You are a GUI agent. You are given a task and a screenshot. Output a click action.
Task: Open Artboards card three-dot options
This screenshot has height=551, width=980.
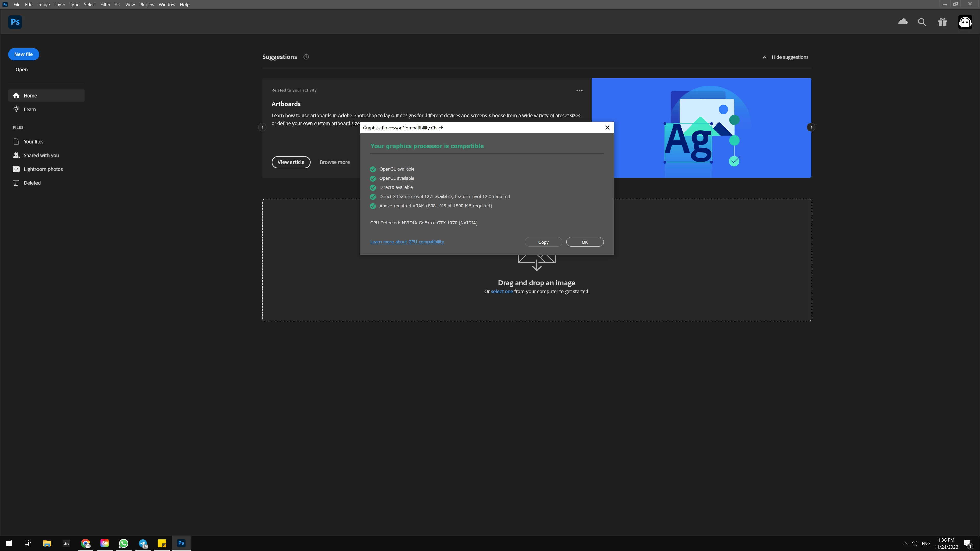[x=579, y=91]
